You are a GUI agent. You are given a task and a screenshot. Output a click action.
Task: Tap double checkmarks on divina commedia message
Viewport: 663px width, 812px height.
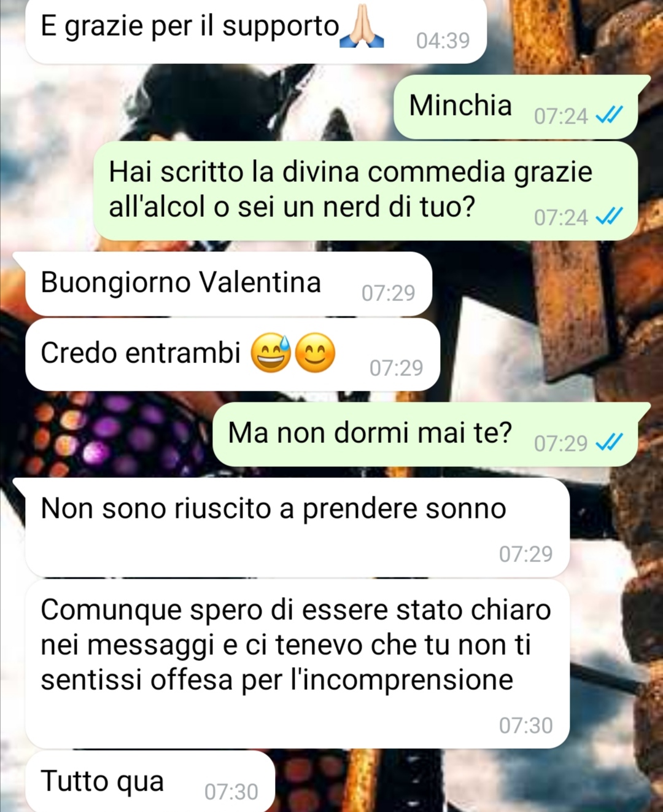(610, 217)
